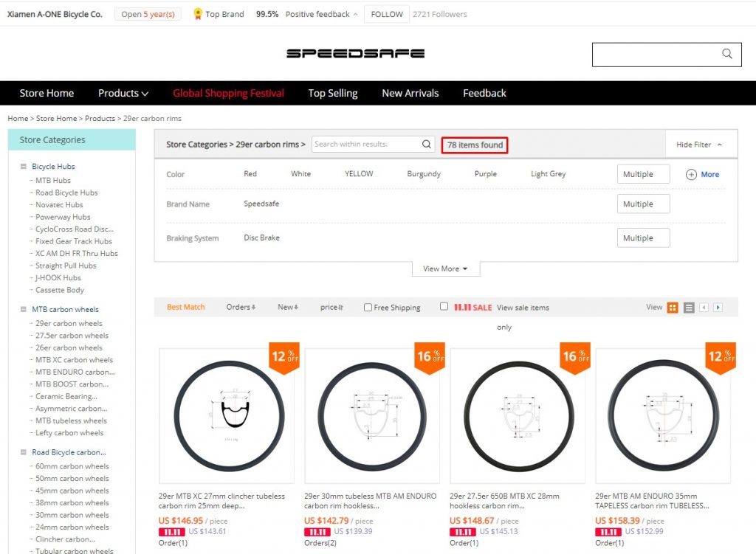
Task: Open the Color Multiple selection dropdown
Action: tap(642, 173)
